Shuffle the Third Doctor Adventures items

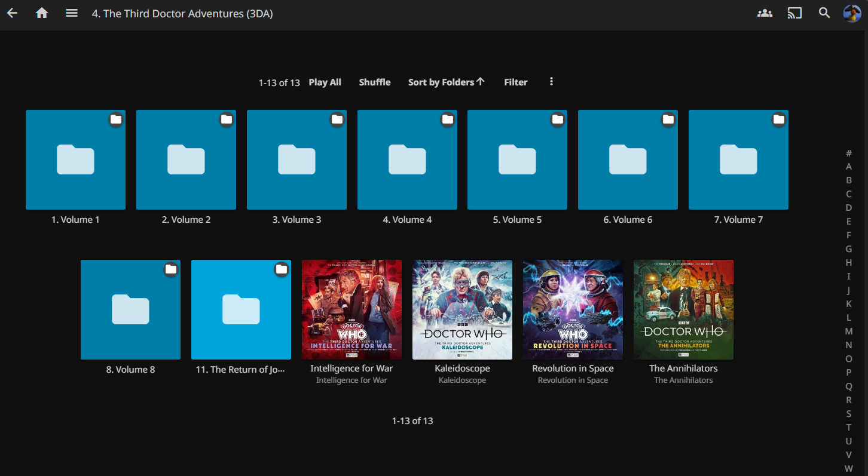pos(375,82)
